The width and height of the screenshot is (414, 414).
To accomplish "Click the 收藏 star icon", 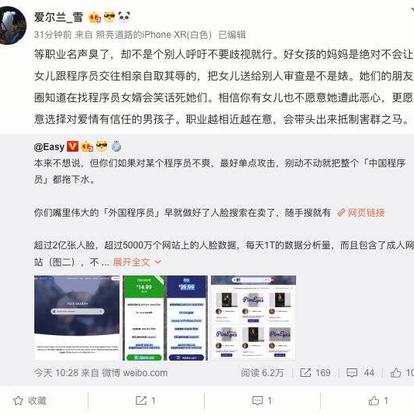I will tap(18, 401).
